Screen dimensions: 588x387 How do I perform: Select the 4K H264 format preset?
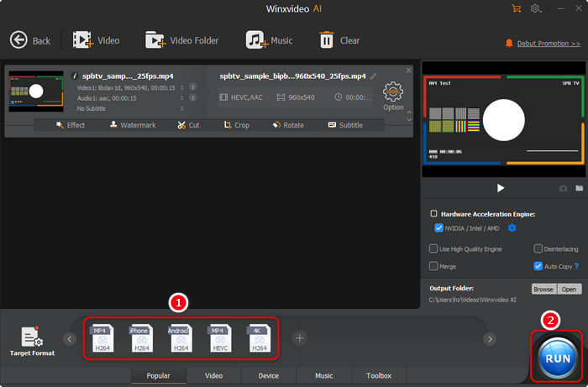click(x=260, y=338)
